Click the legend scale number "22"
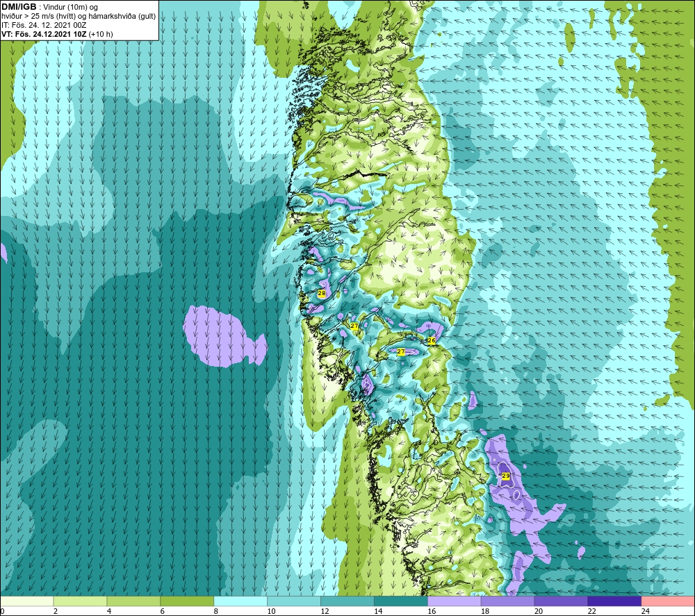This screenshot has width=695, height=616. click(591, 611)
